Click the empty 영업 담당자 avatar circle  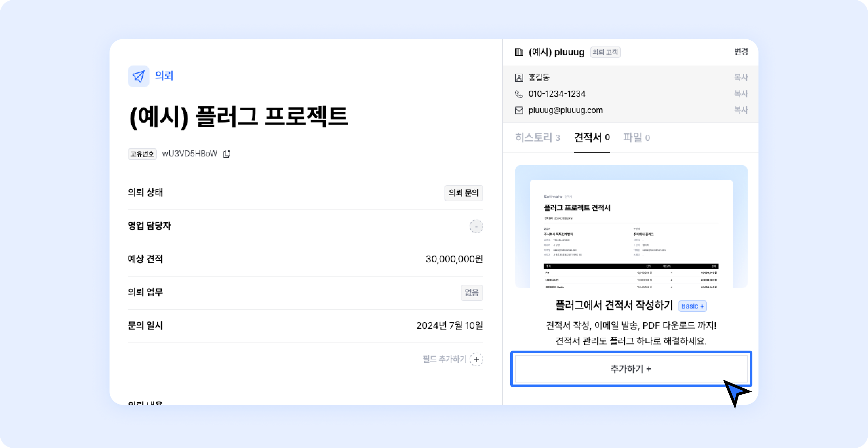(476, 226)
